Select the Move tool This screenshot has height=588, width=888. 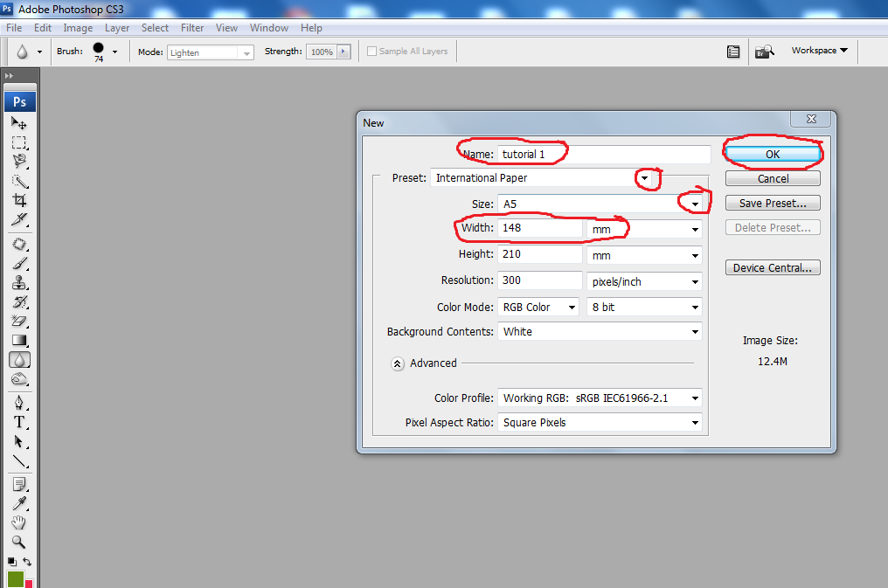19,123
